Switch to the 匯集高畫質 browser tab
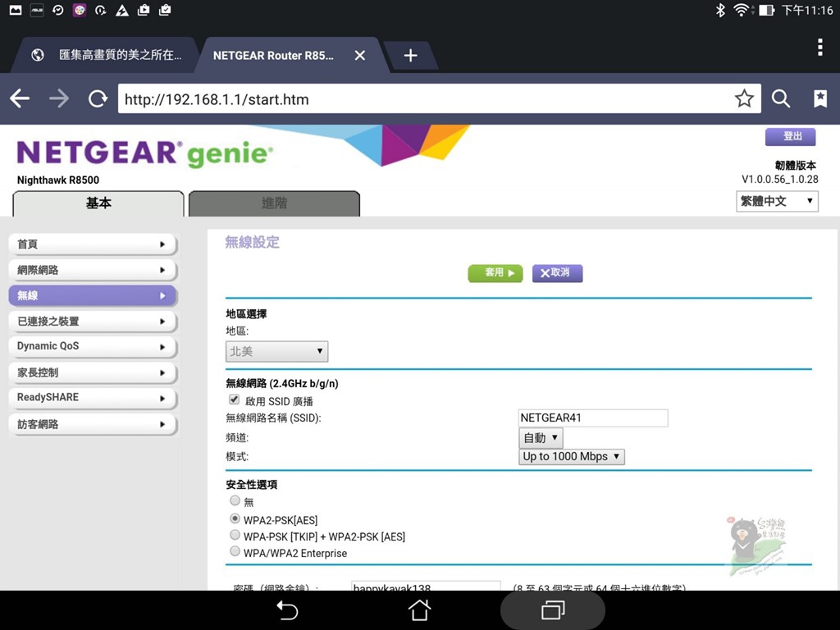 click(107, 55)
